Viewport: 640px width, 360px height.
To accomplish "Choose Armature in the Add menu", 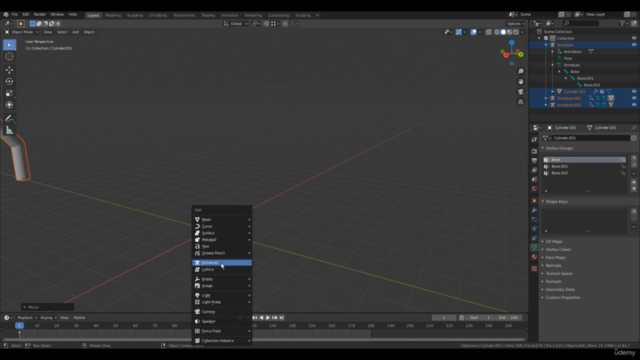I will pyautogui.click(x=222, y=263).
